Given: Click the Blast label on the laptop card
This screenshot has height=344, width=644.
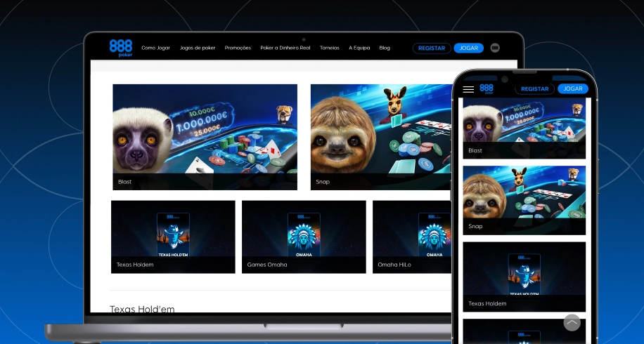Looking at the screenshot, I should pos(125,182).
